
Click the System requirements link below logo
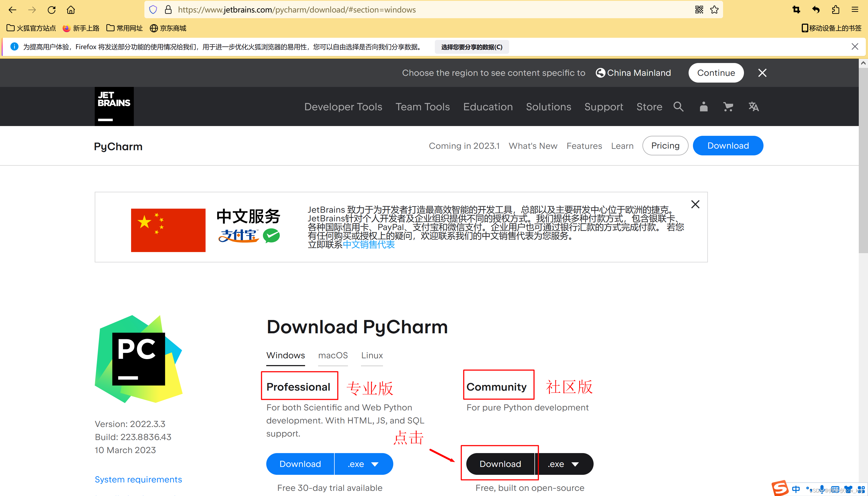click(x=138, y=479)
